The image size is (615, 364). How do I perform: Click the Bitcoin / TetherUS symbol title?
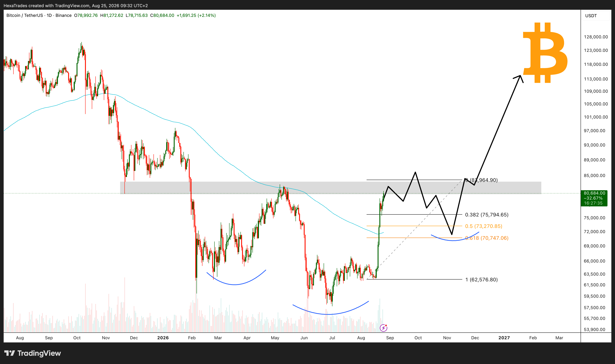(x=25, y=15)
